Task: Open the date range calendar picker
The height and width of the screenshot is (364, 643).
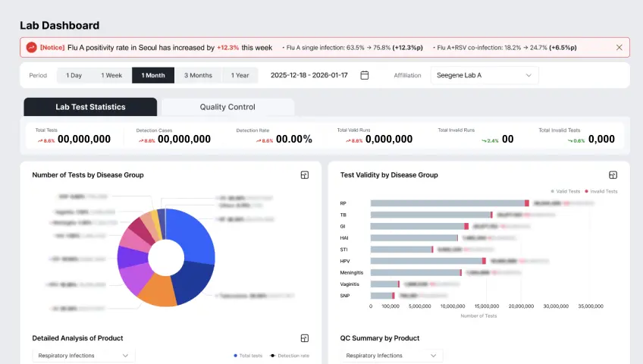Action: 364,75
